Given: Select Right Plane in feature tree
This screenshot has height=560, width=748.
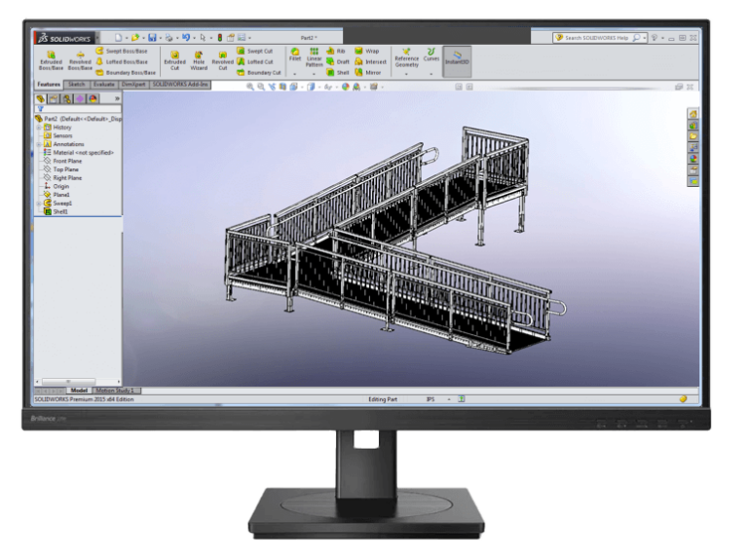Looking at the screenshot, I should click(x=62, y=178).
